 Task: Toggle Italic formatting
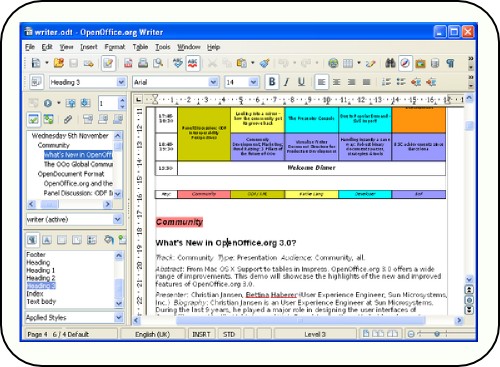(287, 82)
